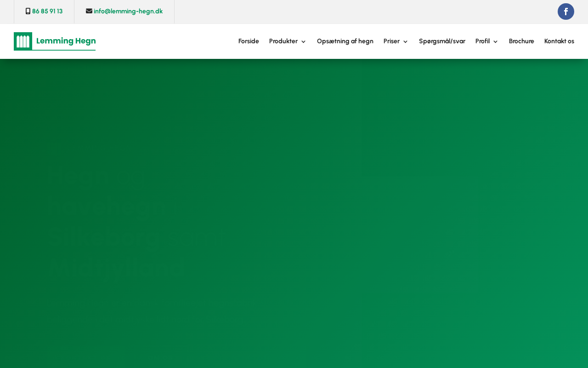
Task: Call phone number 86 85 91 13
Action: click(x=47, y=11)
